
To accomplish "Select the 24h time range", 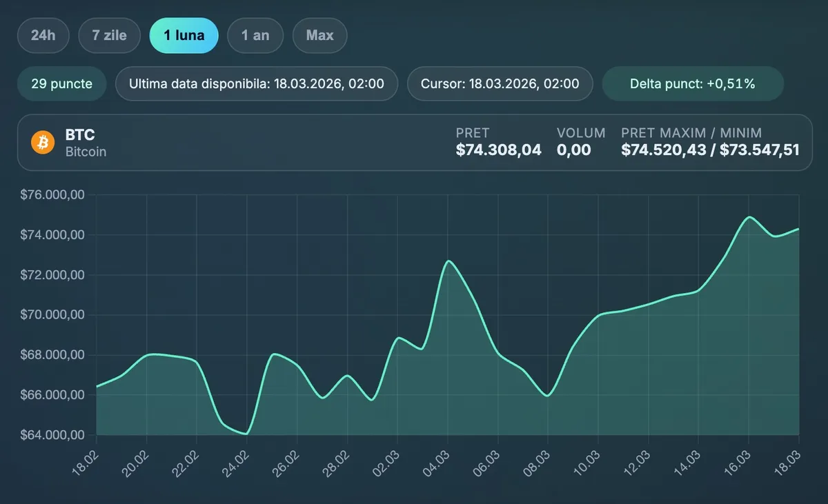I will 43,35.
